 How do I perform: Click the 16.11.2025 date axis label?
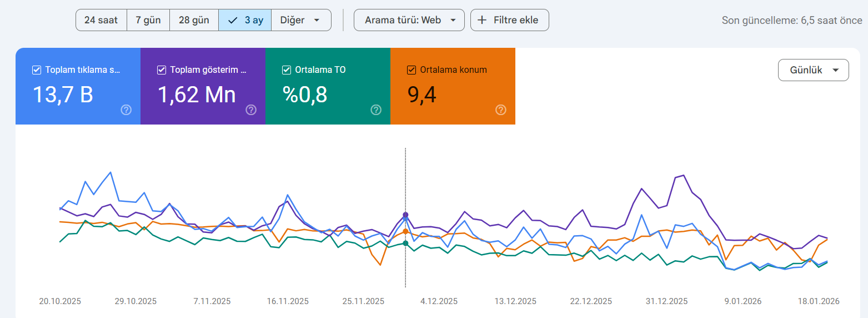[288, 301]
